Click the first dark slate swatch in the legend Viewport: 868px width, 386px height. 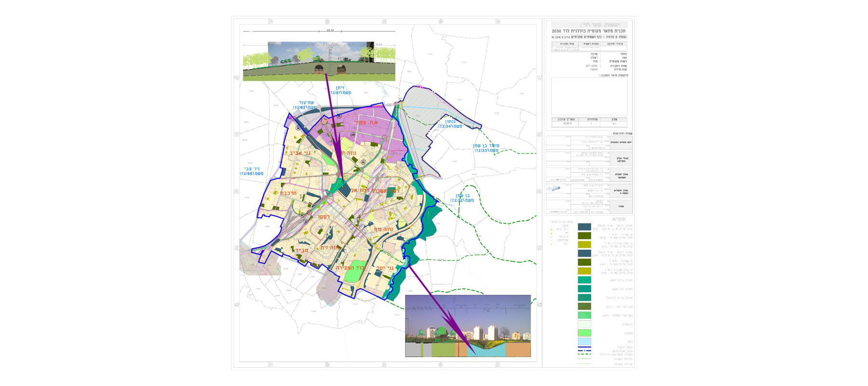(x=584, y=227)
